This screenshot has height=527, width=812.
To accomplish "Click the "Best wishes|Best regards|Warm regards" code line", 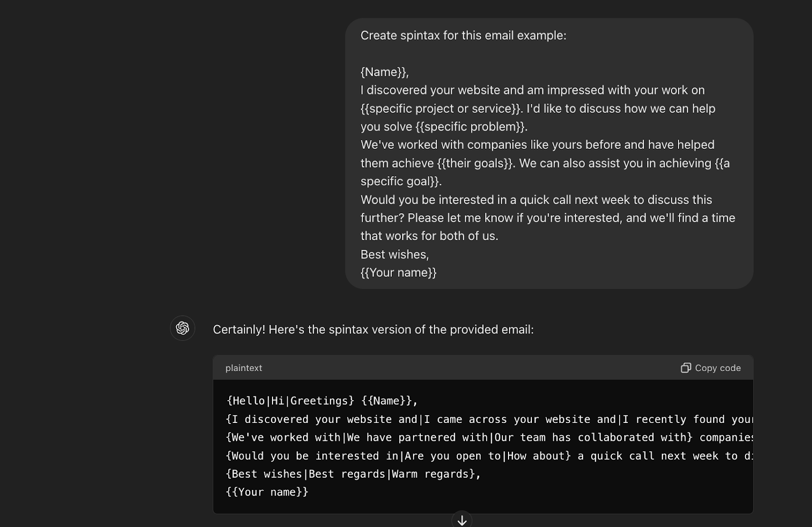I will (x=353, y=474).
